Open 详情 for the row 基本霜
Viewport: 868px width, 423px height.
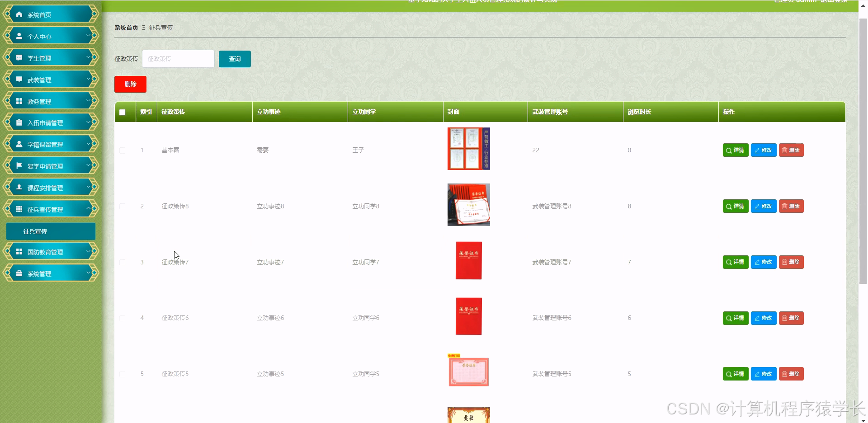736,150
